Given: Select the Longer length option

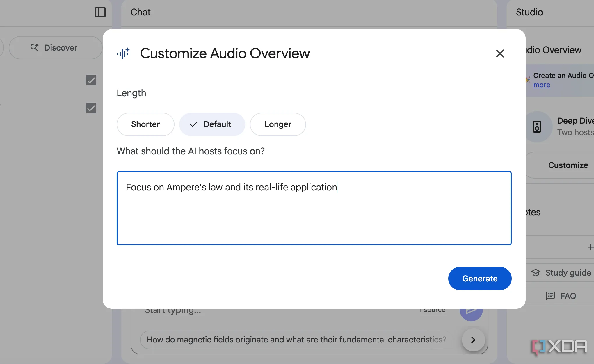Looking at the screenshot, I should (x=278, y=124).
